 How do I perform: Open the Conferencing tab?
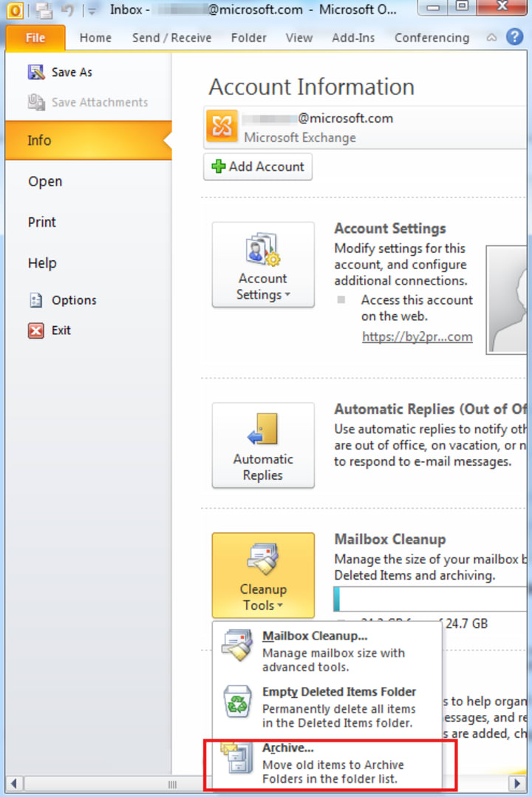432,38
